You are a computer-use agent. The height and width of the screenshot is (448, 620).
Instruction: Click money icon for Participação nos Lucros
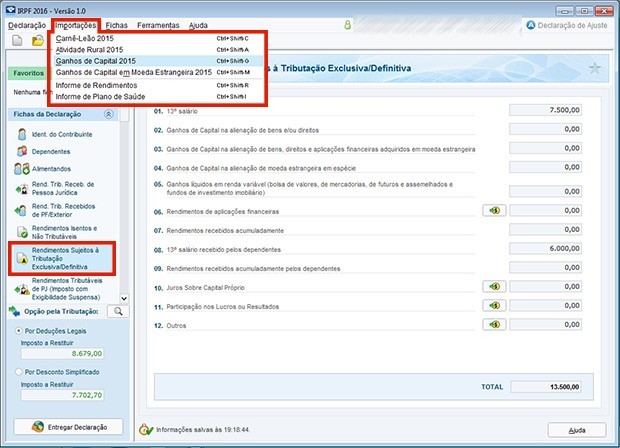click(x=494, y=305)
